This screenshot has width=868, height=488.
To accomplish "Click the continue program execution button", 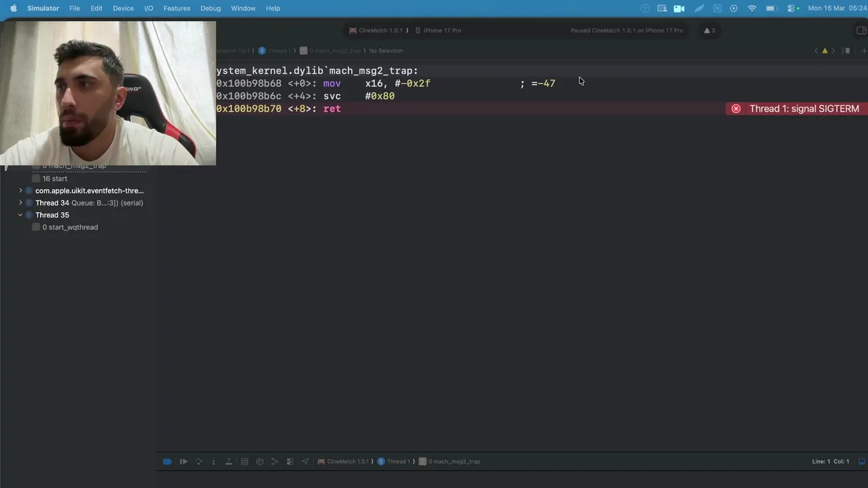I will tap(183, 462).
